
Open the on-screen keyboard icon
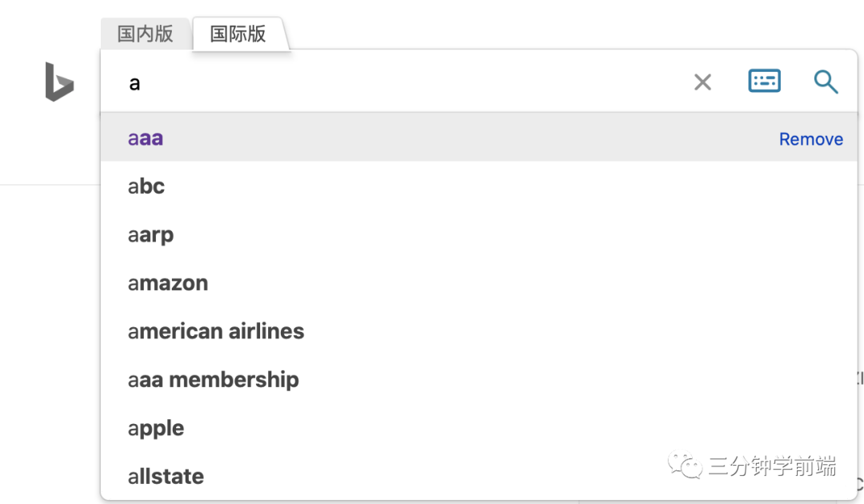point(764,81)
